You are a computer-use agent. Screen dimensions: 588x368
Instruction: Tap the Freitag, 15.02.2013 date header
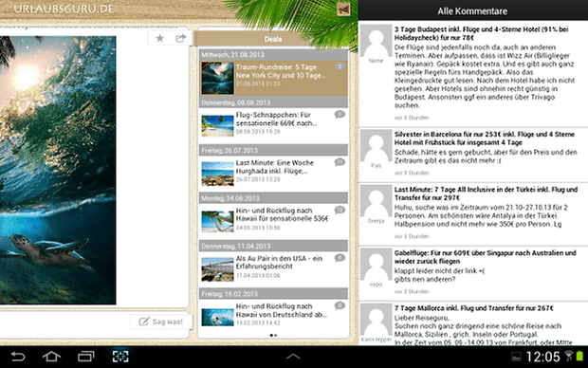pos(273,294)
